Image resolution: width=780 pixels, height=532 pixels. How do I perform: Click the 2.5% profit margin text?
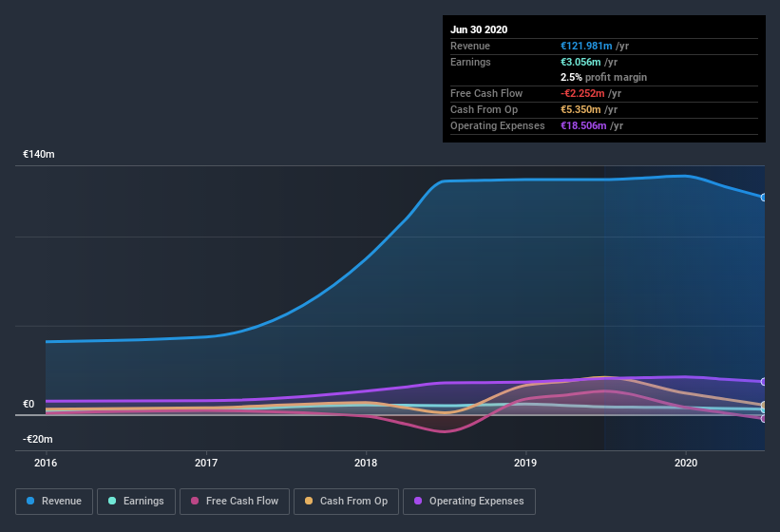[604, 77]
